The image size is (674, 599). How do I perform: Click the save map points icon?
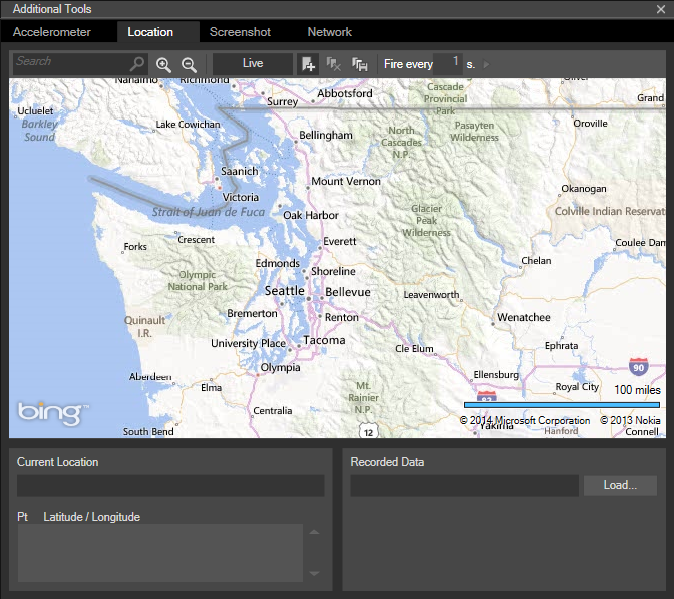coord(359,64)
